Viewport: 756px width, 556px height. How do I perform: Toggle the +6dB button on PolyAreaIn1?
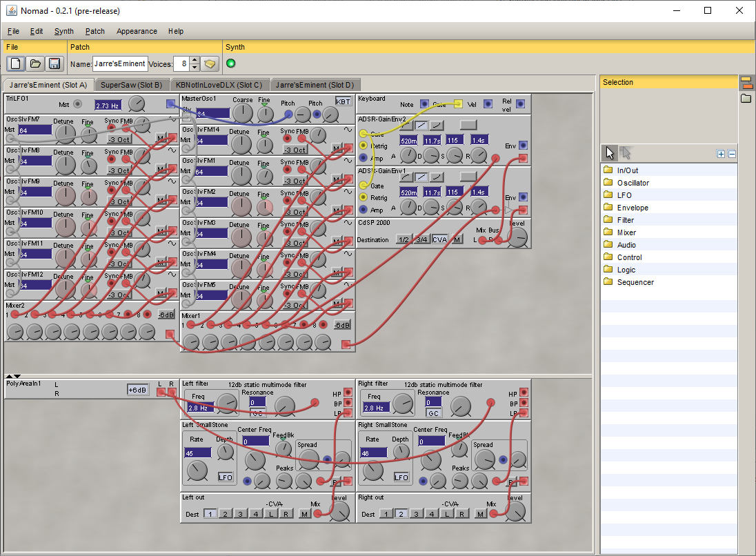(x=138, y=390)
